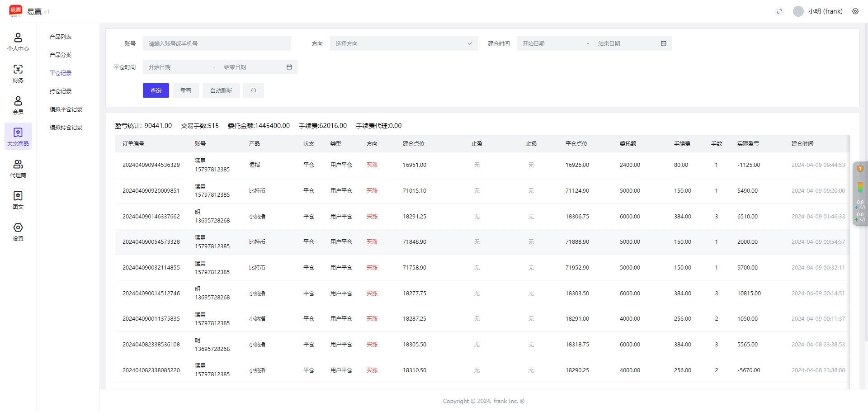Select order number 202404090011375835
The height and width of the screenshot is (412, 868).
tap(151, 319)
